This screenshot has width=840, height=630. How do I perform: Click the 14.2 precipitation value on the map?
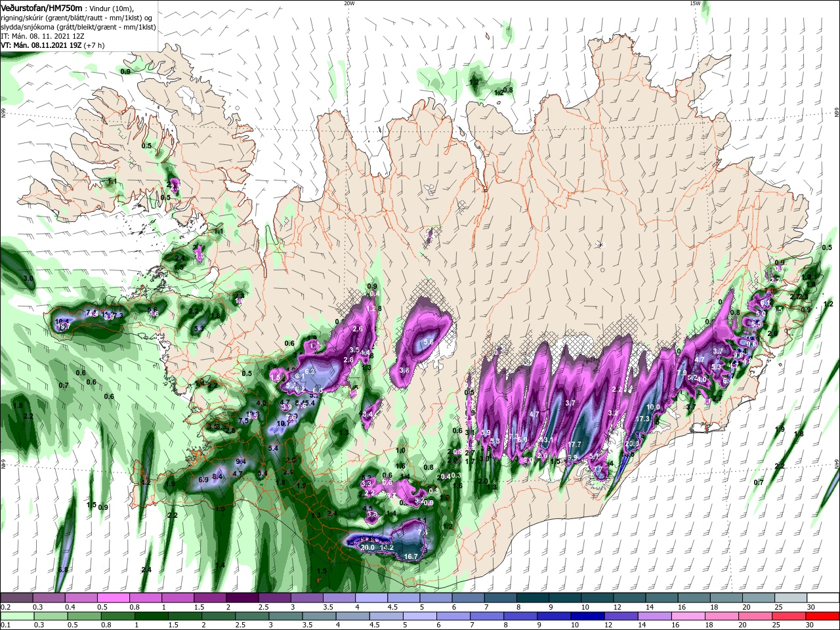tap(387, 547)
